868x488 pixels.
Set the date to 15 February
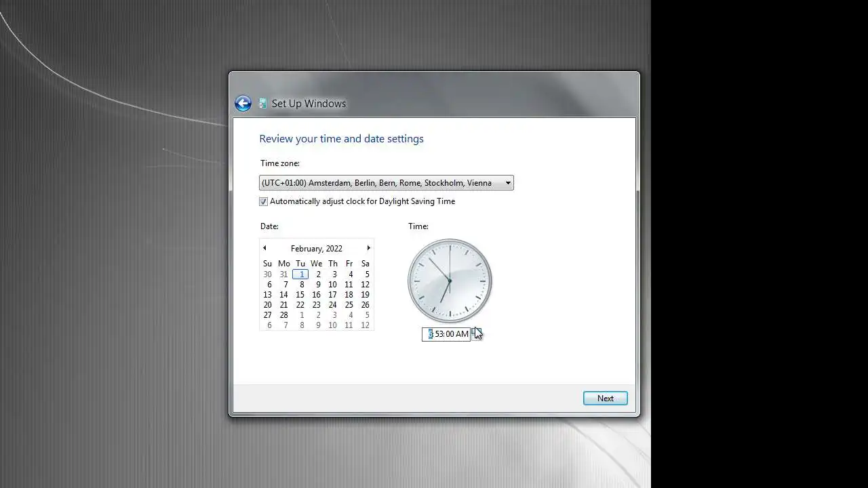(300, 295)
